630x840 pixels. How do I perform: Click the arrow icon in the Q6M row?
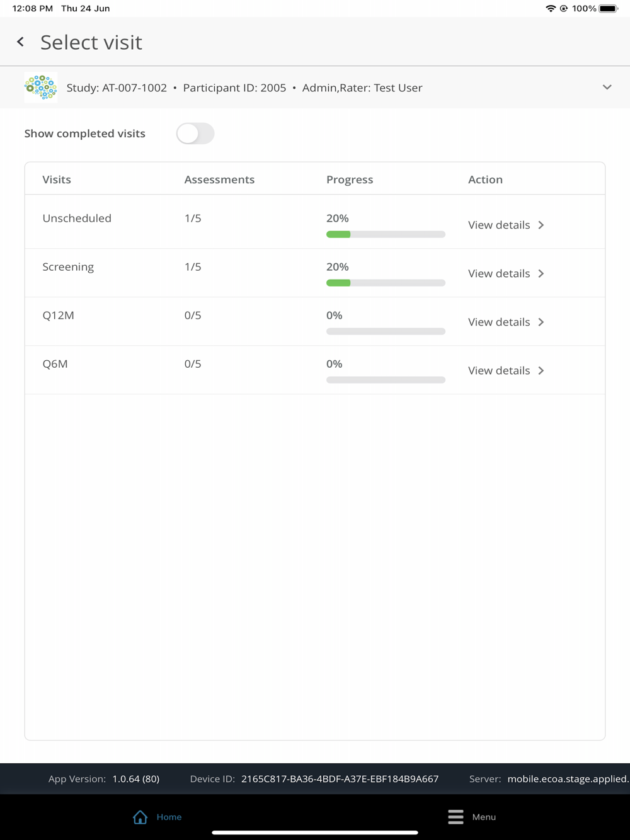click(x=541, y=370)
